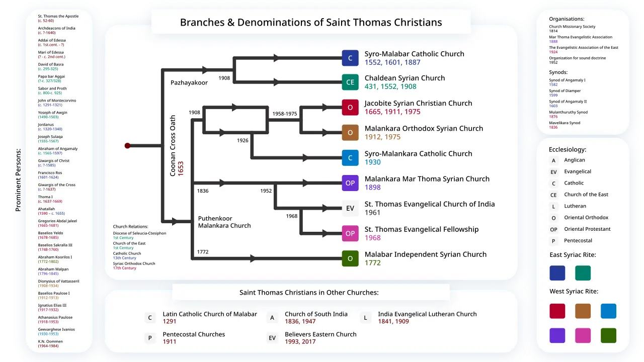The width and height of the screenshot is (644, 362).
Task: Select the brown O badge for Malankara Orthodox Syrian Church
Action: [350, 133]
